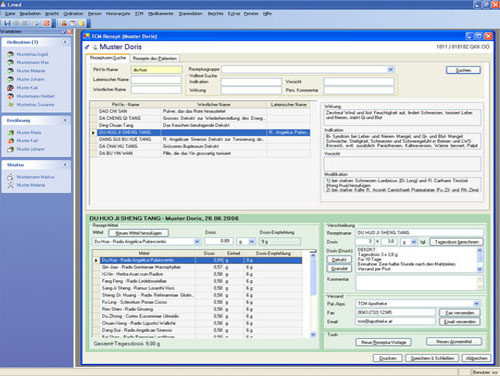The width and height of the screenshot is (500, 376).
Task: Click the Dekokt button
Action: coord(339,259)
